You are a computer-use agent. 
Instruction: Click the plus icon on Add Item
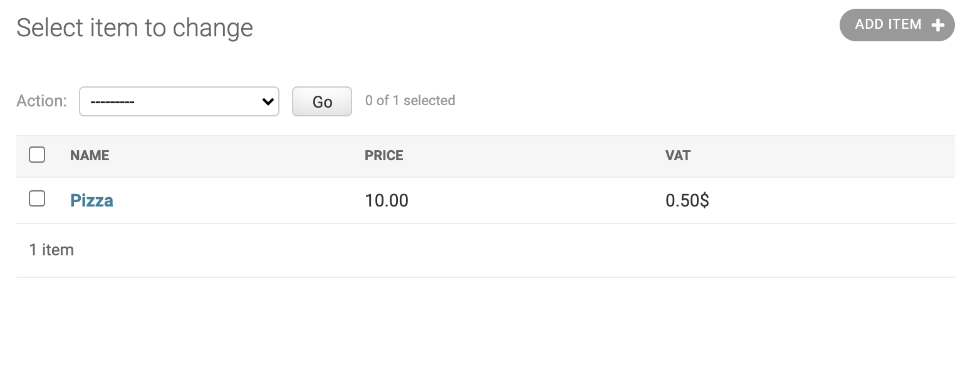point(937,25)
